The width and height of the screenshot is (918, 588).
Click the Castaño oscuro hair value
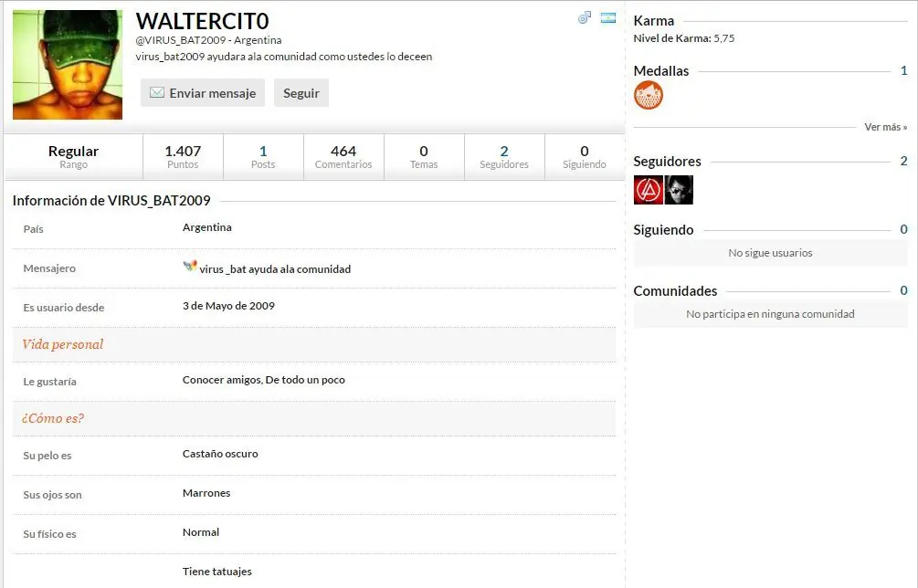(220, 454)
